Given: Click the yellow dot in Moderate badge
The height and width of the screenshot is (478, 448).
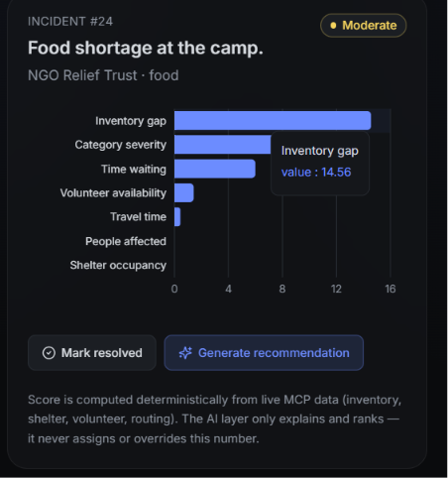Looking at the screenshot, I should click(333, 26).
